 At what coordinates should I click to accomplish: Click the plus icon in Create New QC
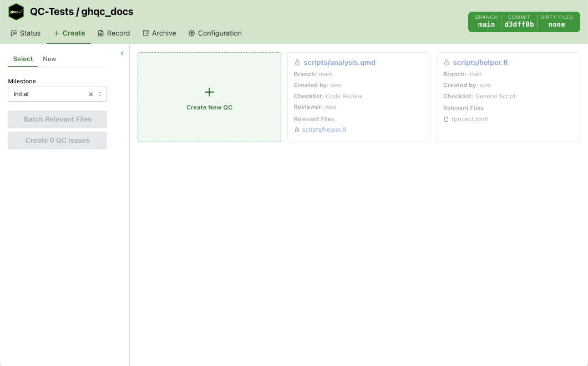coord(209,92)
